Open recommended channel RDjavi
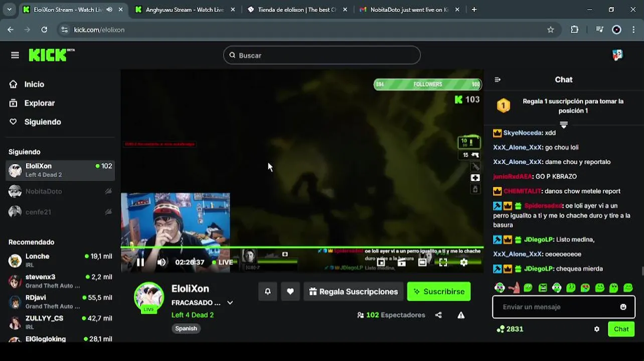The image size is (644, 361). [60, 301]
